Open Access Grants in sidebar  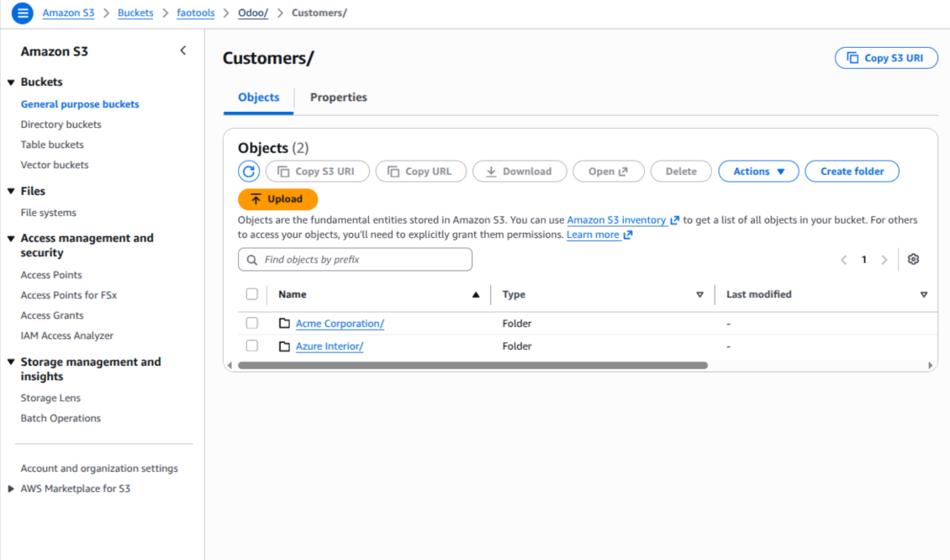click(52, 315)
